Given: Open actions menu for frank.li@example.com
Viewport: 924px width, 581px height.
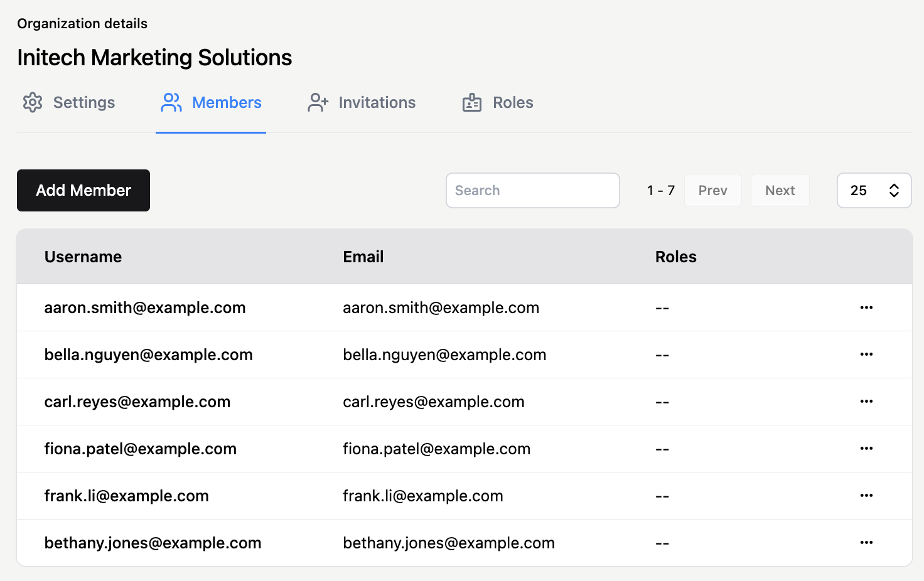Looking at the screenshot, I should [866, 496].
